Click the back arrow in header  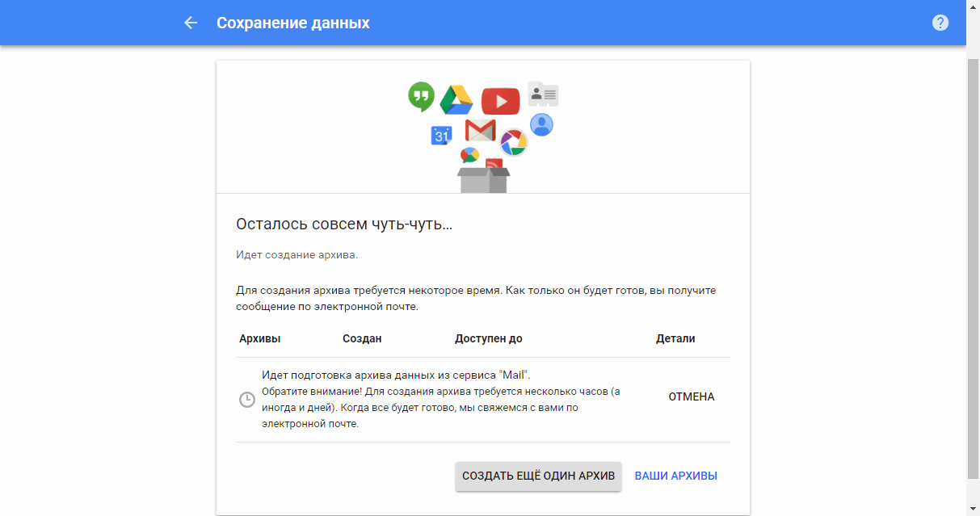point(191,23)
